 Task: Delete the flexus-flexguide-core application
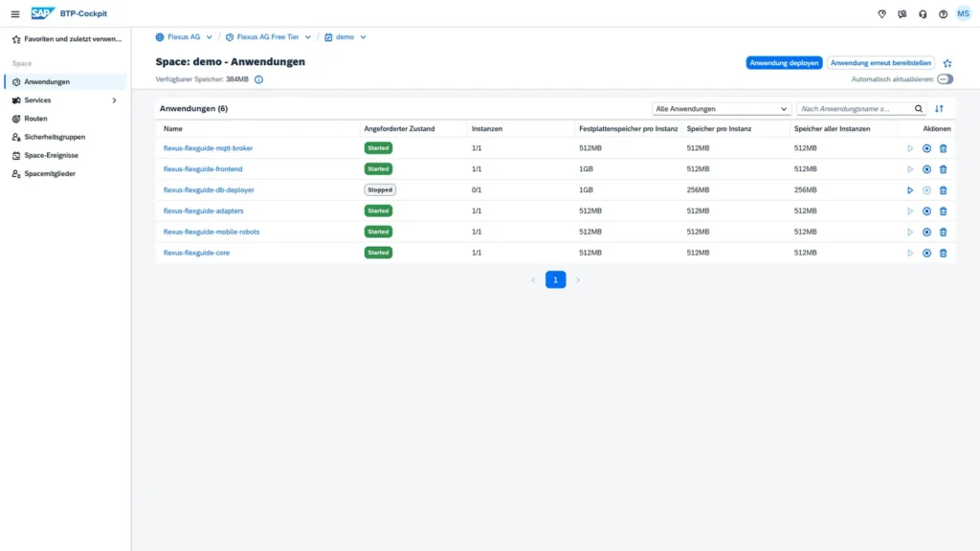[943, 253]
